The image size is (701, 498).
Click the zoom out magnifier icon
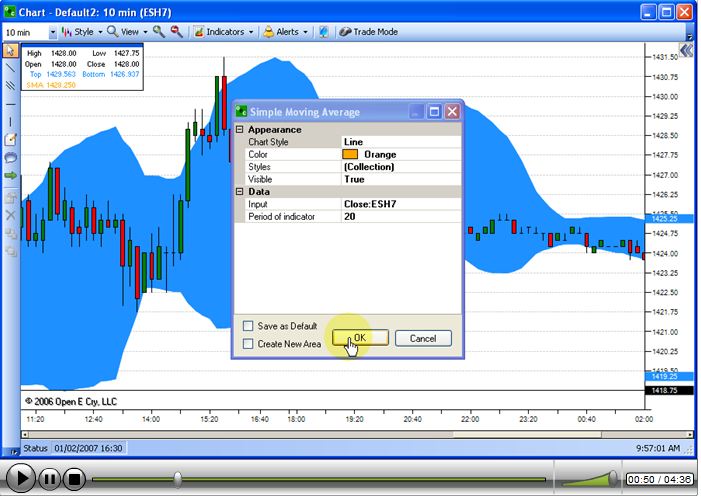(177, 32)
